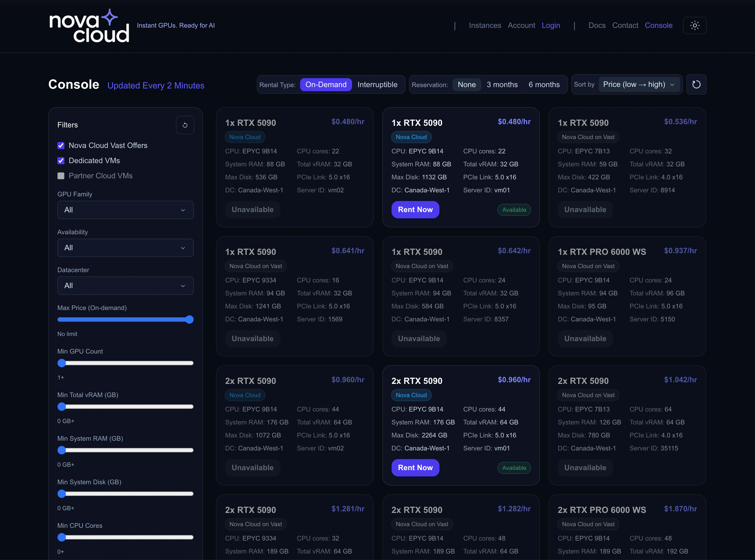Open the GPU Family dropdown

126,210
